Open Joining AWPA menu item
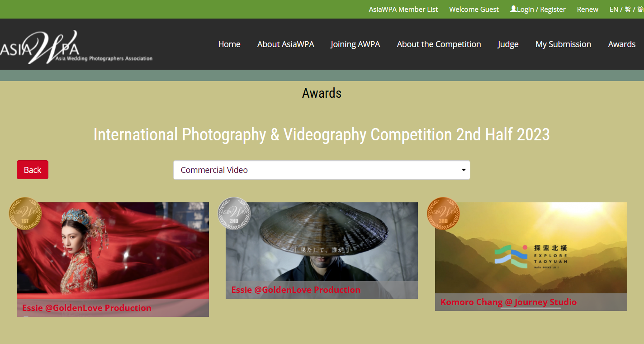Image resolution: width=644 pixels, height=344 pixels. (x=355, y=44)
